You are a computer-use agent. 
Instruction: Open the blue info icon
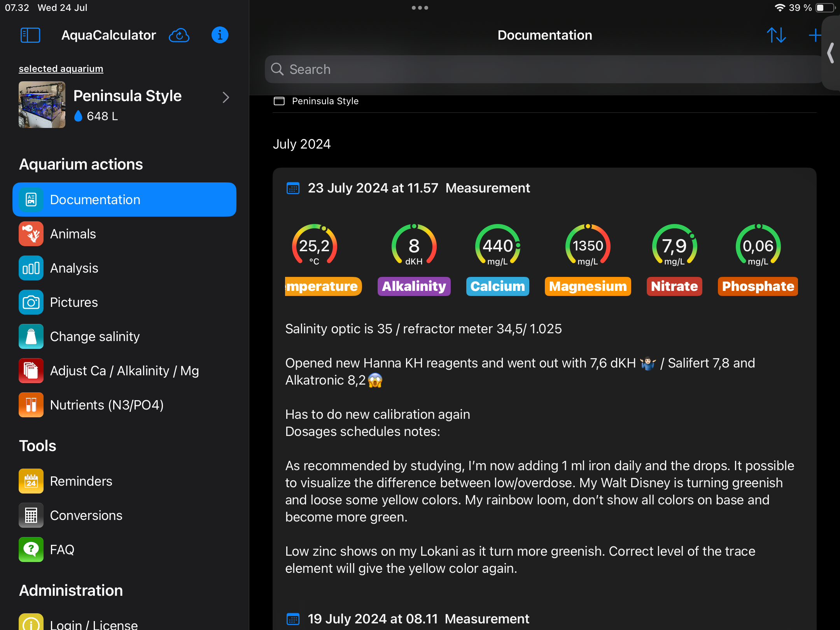(220, 35)
